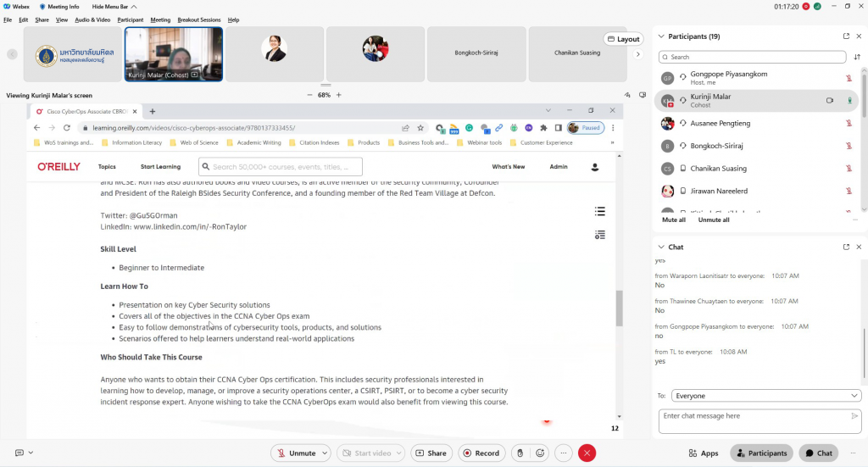The height and width of the screenshot is (467, 868).
Task: Open the Audio & Video menu
Action: pos(92,19)
